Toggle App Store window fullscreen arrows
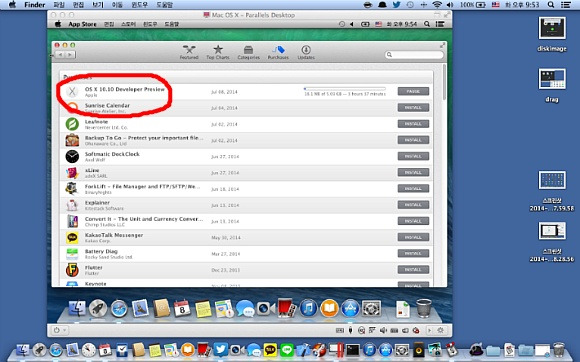 point(442,45)
